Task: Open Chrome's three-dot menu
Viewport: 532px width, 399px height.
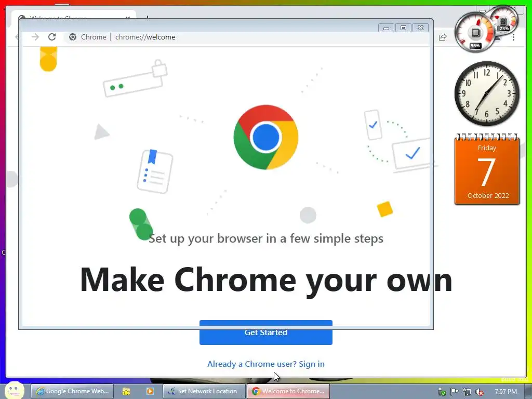Action: 513,37
